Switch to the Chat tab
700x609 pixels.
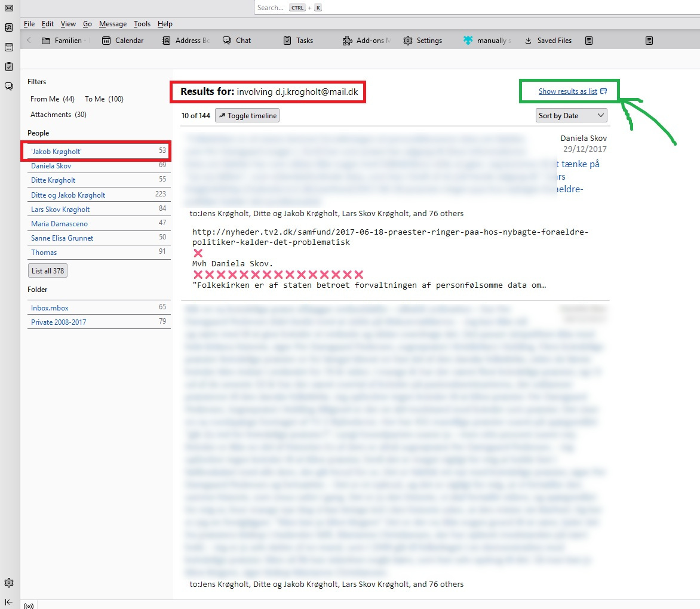pyautogui.click(x=237, y=41)
